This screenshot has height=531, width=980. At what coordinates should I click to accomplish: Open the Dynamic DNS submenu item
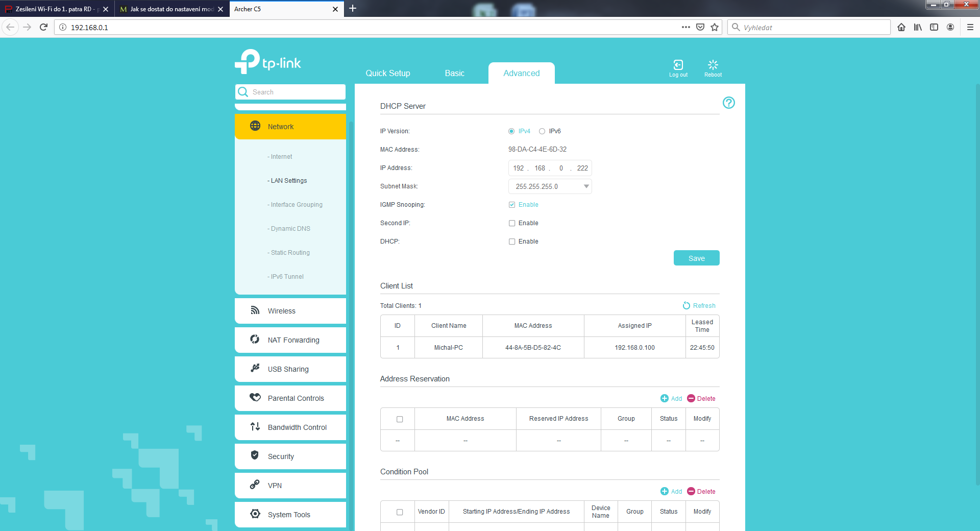click(x=289, y=229)
